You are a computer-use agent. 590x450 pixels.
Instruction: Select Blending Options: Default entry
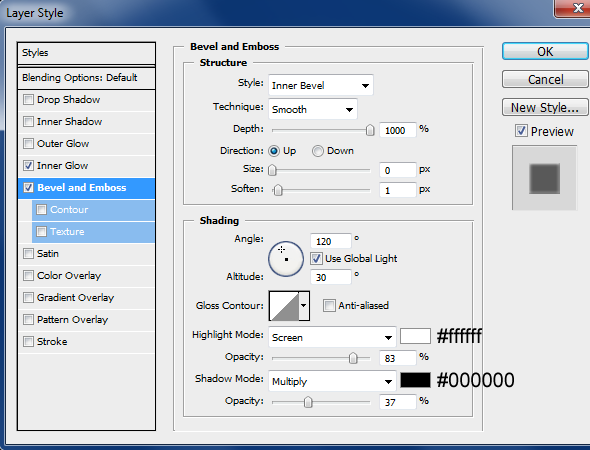pyautogui.click(x=86, y=78)
